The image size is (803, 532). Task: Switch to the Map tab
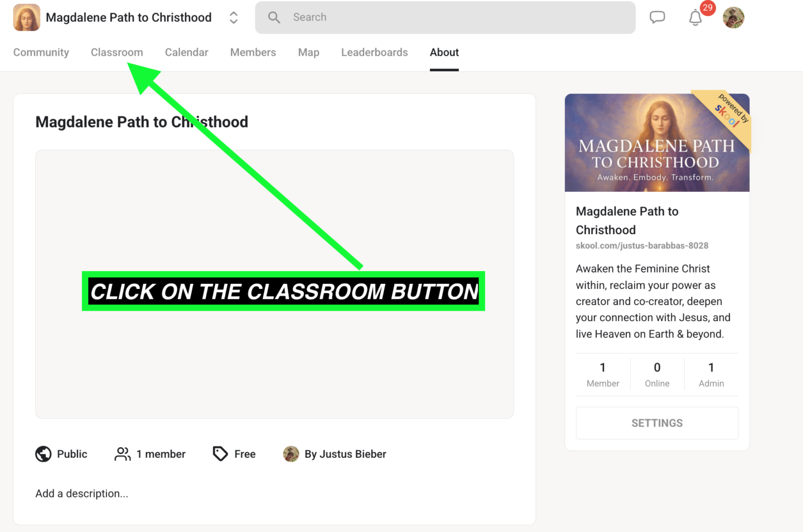tap(309, 52)
